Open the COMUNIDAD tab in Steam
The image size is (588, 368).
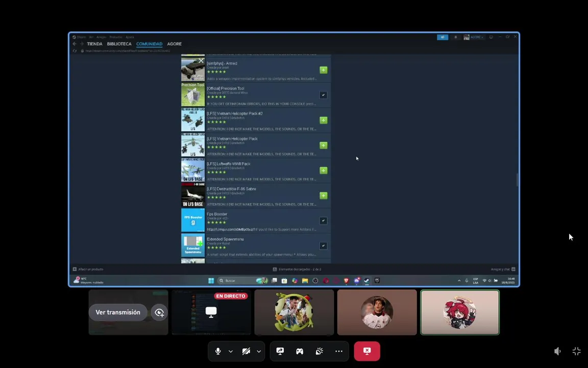tap(149, 44)
